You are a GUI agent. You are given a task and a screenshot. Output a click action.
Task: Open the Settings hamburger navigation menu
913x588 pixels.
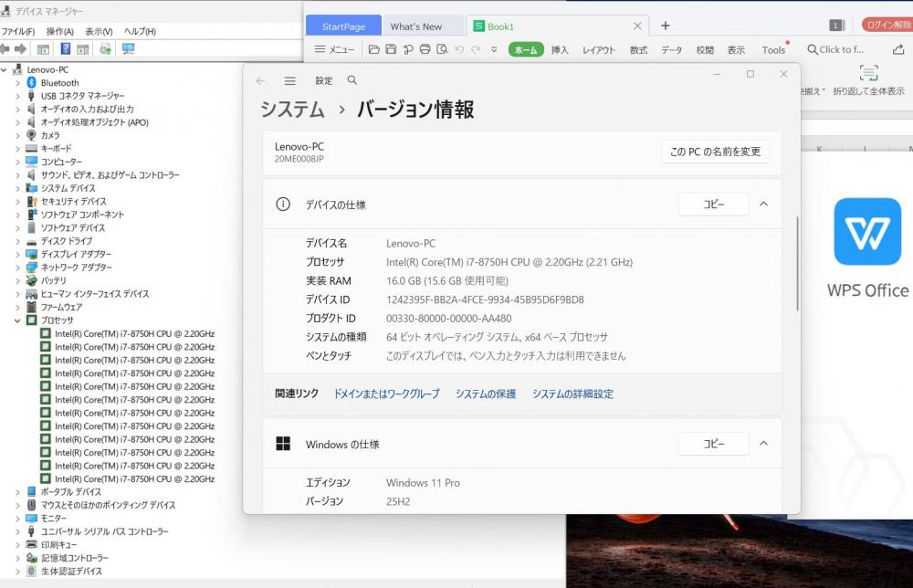click(290, 80)
